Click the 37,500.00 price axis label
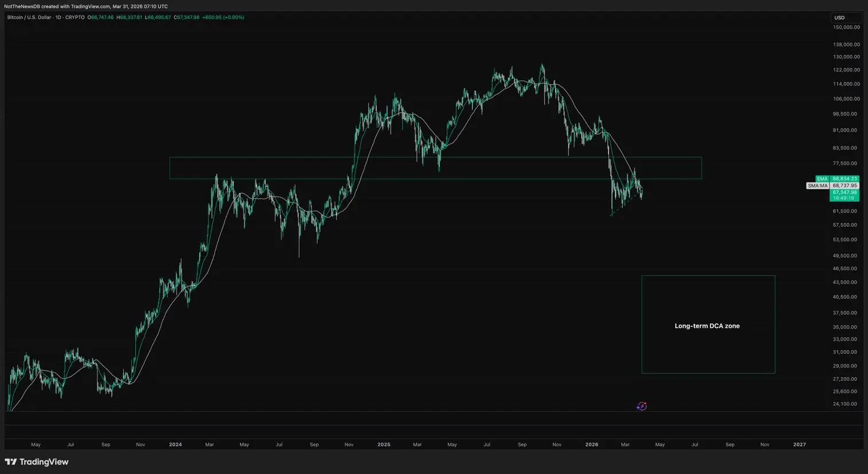The width and height of the screenshot is (868, 474). (845, 313)
